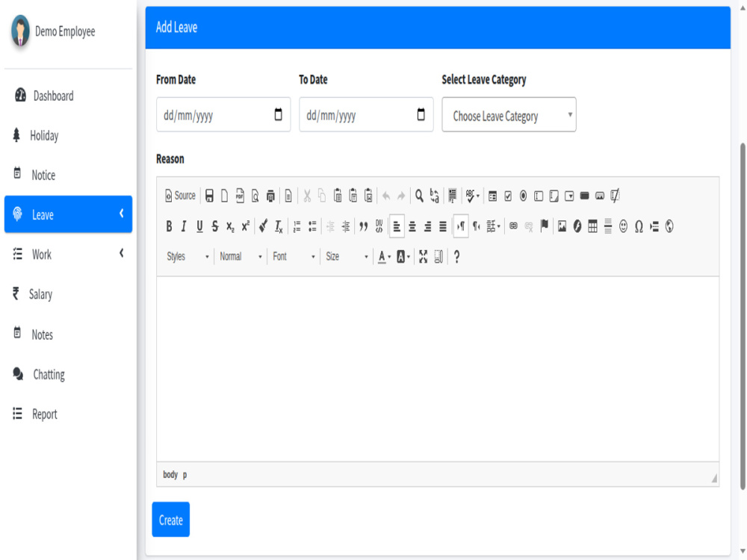Click the Replace icon

click(x=434, y=196)
